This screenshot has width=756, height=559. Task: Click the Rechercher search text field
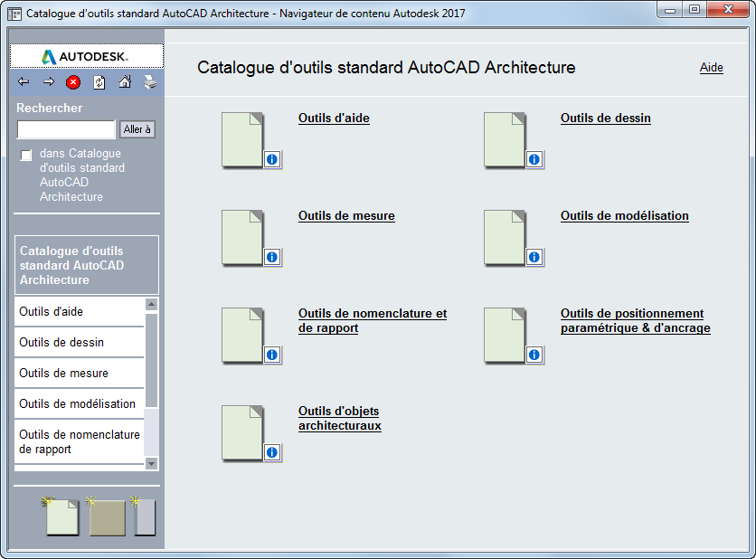point(67,129)
